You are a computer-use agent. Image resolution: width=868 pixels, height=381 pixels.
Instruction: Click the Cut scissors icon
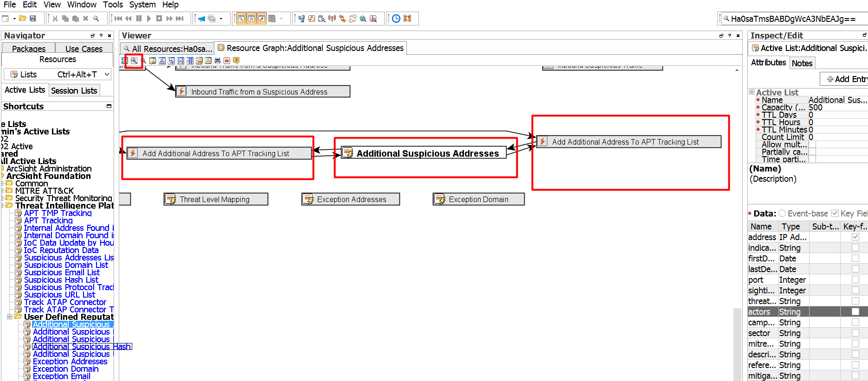click(x=55, y=19)
